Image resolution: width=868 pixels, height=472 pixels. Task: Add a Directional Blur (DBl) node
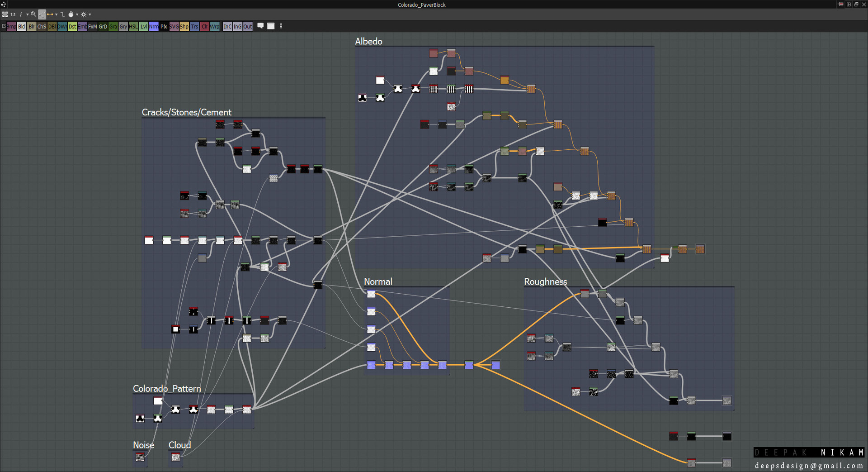click(52, 27)
